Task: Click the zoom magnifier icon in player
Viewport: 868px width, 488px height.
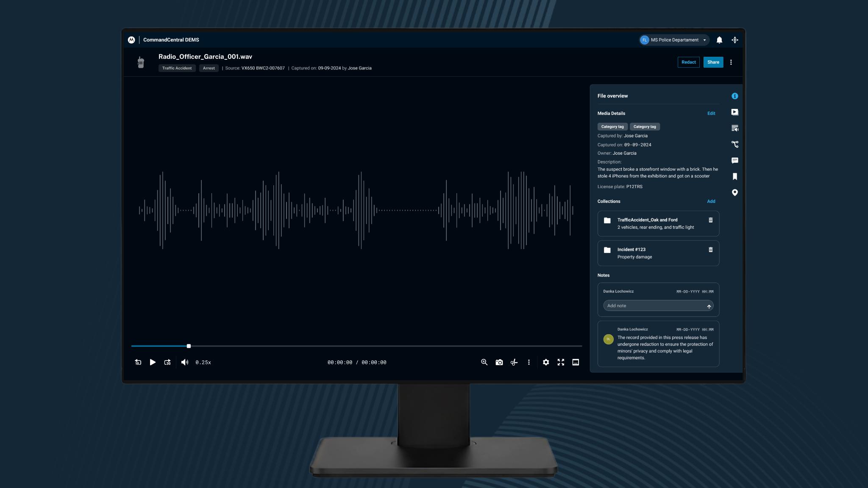Action: (484, 362)
